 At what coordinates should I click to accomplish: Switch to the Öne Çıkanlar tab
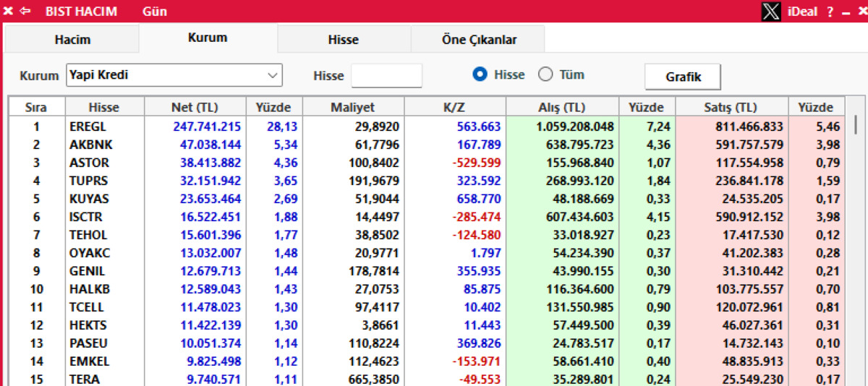[479, 40]
